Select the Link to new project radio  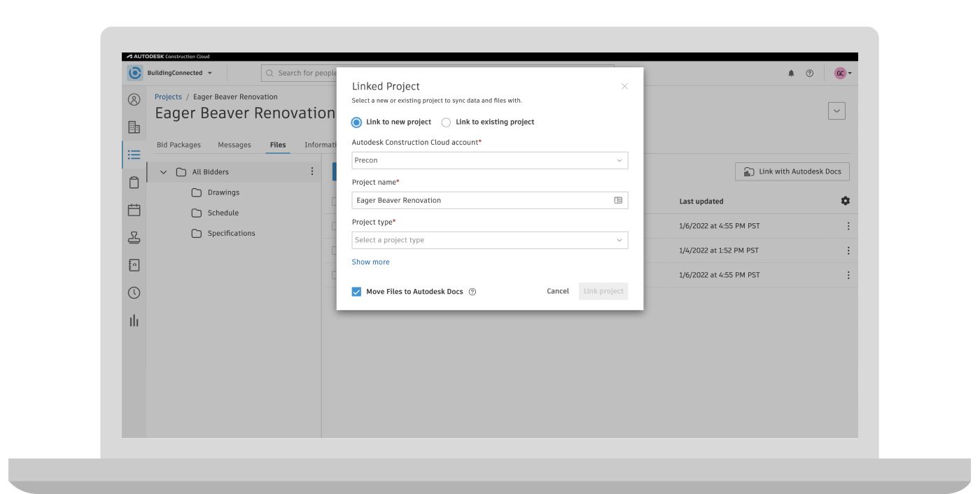[x=357, y=122]
